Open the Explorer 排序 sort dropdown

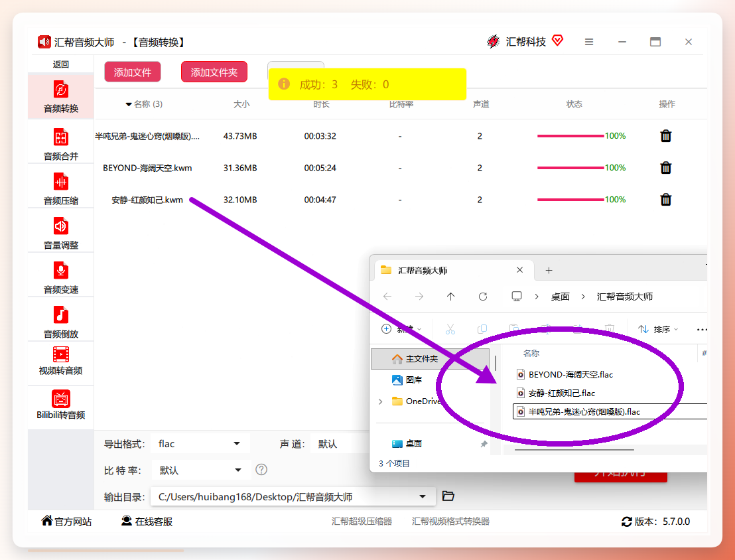click(658, 329)
